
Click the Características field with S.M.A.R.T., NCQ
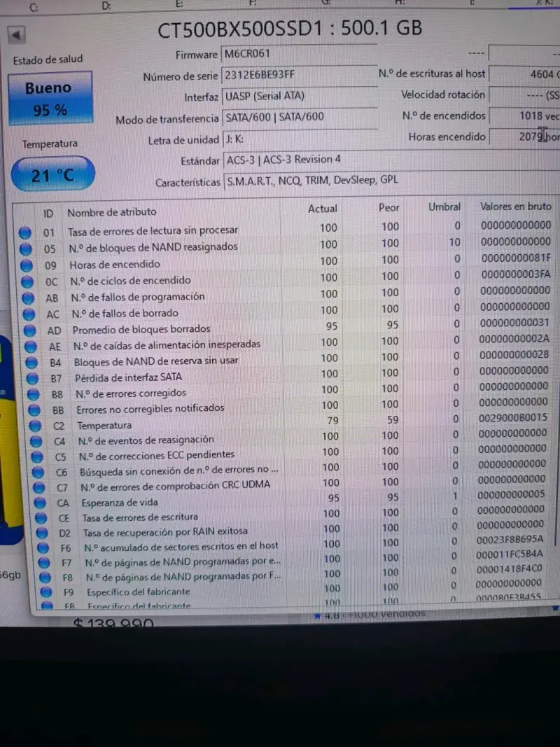point(391,181)
